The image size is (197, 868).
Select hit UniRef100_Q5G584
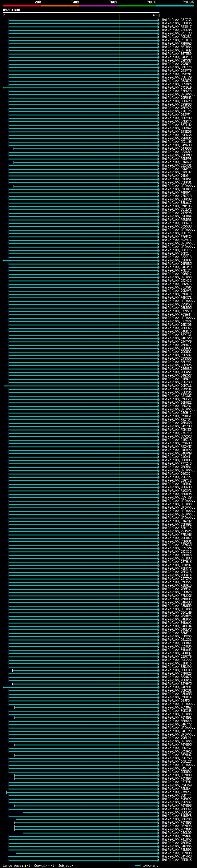pyautogui.click(x=177, y=467)
